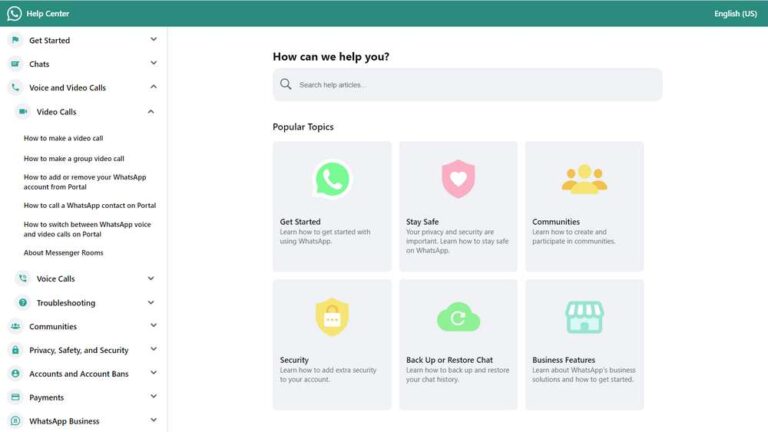This screenshot has width=768, height=432.
Task: Click the yellow Security lock shield icon
Action: pos(332,317)
